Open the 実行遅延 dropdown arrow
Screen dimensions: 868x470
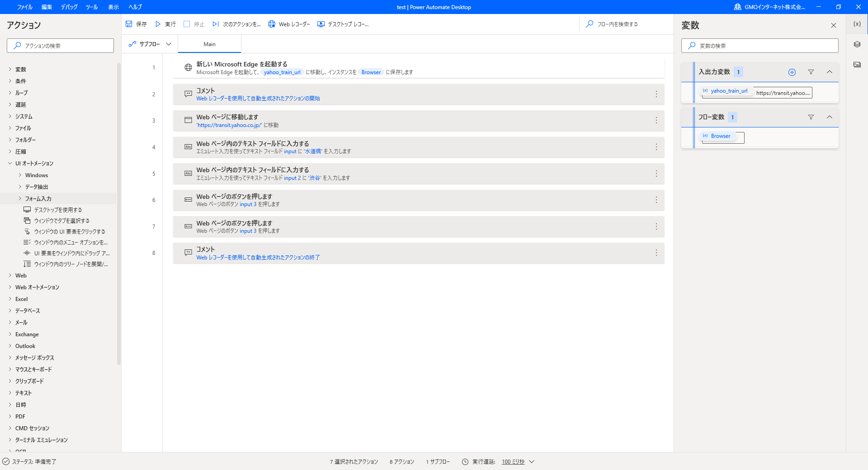click(532, 461)
